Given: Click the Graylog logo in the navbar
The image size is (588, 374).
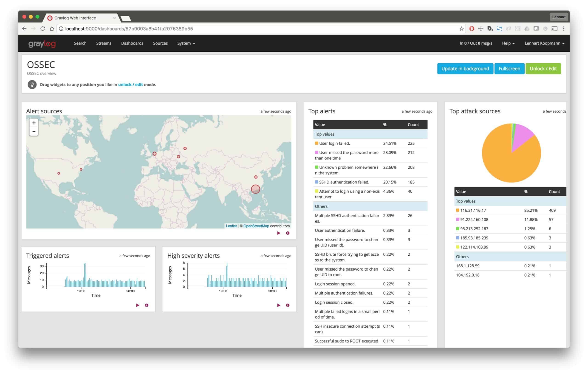Looking at the screenshot, I should [42, 43].
